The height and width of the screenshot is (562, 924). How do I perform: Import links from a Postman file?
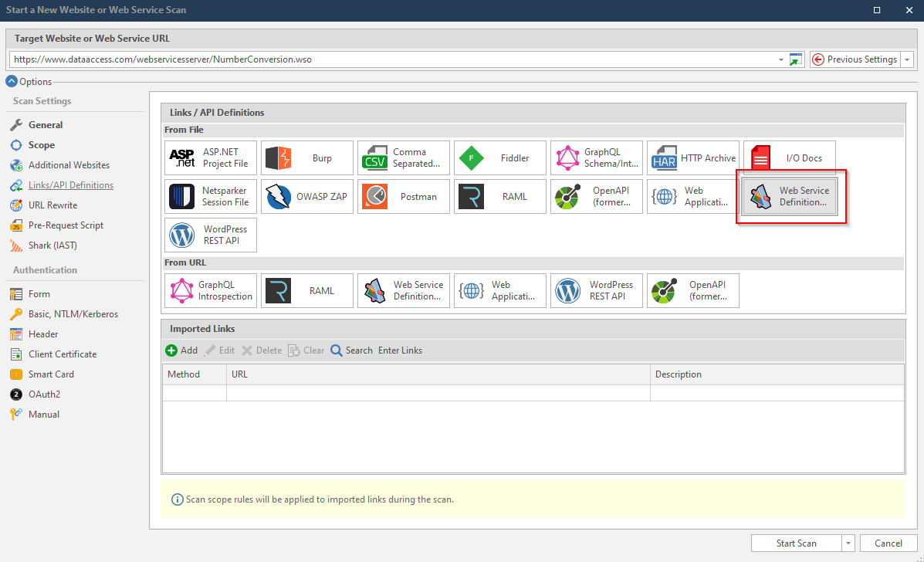403,196
